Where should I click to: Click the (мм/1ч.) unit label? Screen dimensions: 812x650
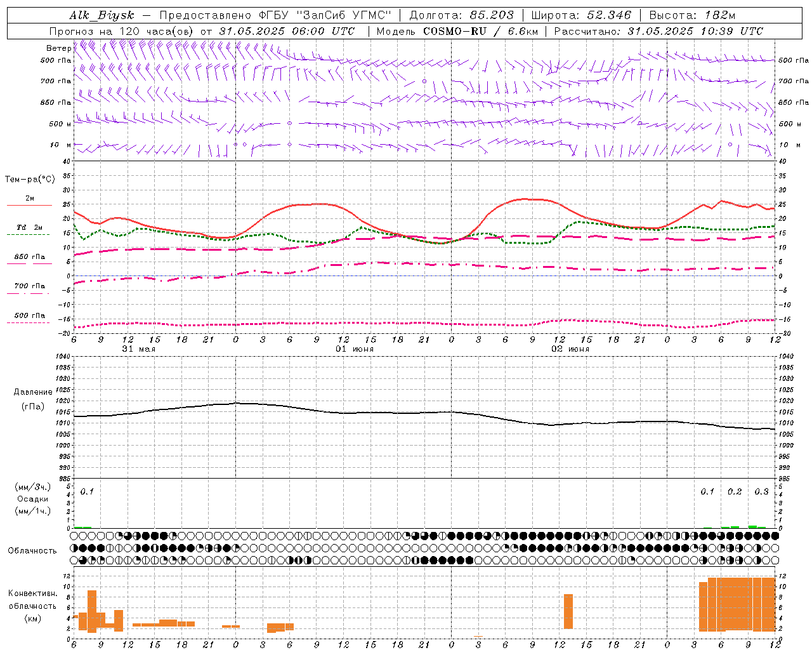tap(32, 511)
